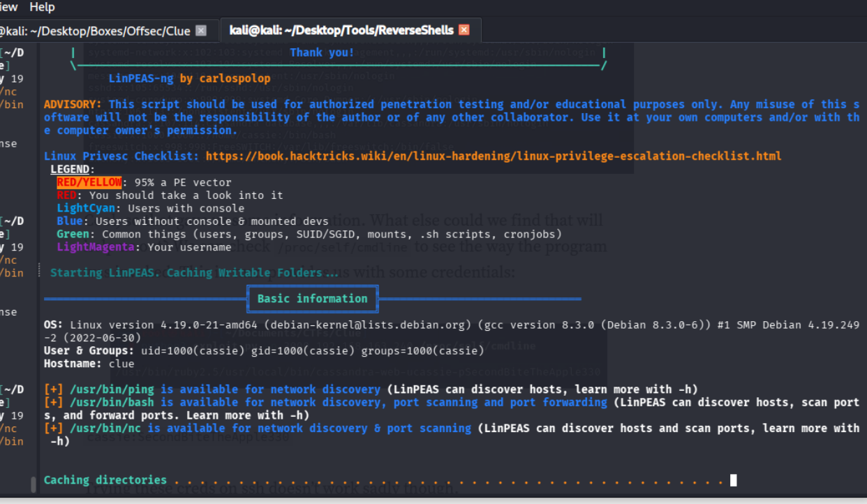Click the RED/YELLOW legend color label

[89, 182]
